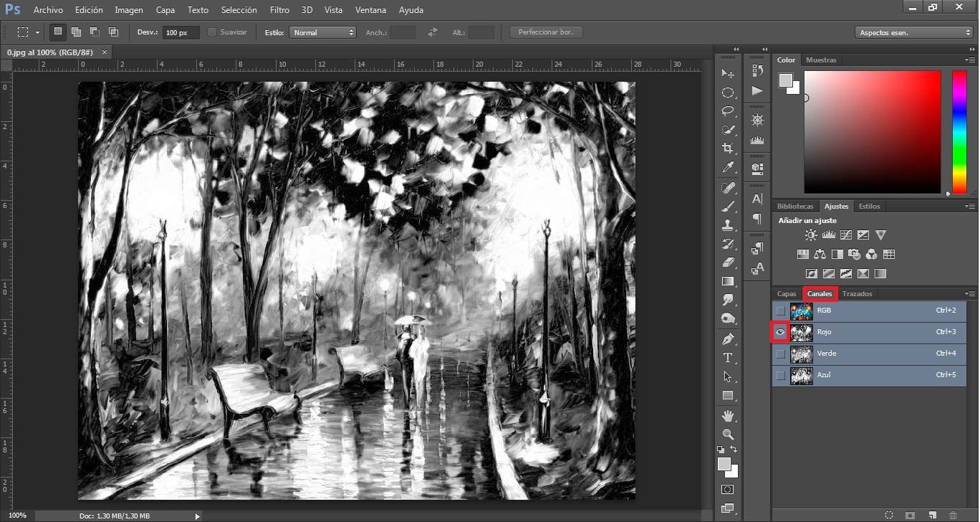Choose Add to selection mode
Viewport: 980px width, 522px height.
[76, 32]
